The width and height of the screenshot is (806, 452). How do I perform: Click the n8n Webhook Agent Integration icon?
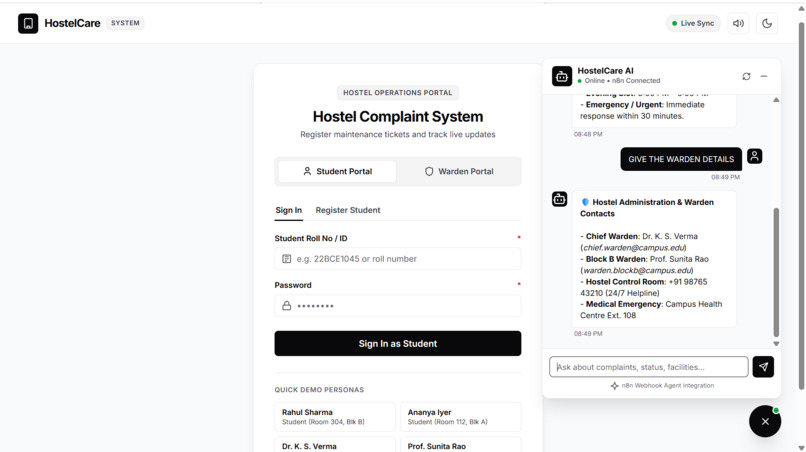click(x=614, y=386)
